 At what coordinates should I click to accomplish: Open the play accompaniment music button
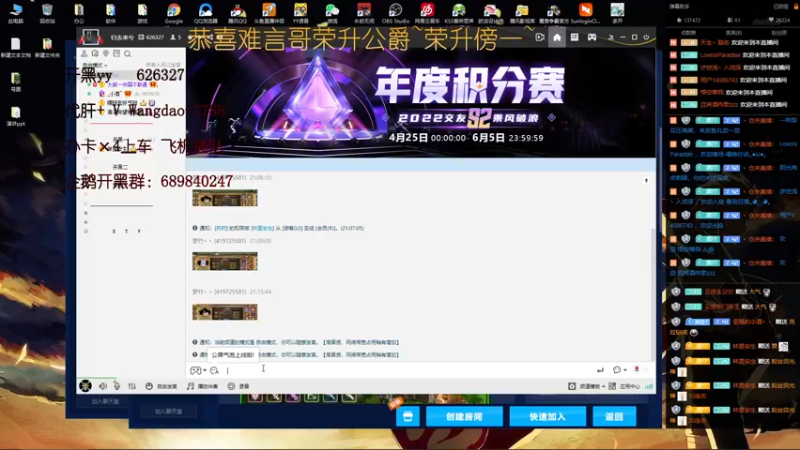click(x=202, y=386)
